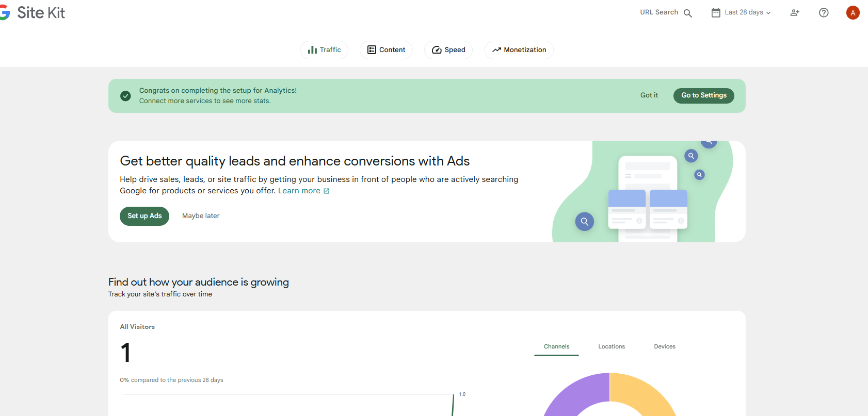Switch to the Channels tab
Screen dimensions: 868x416
tap(556, 347)
